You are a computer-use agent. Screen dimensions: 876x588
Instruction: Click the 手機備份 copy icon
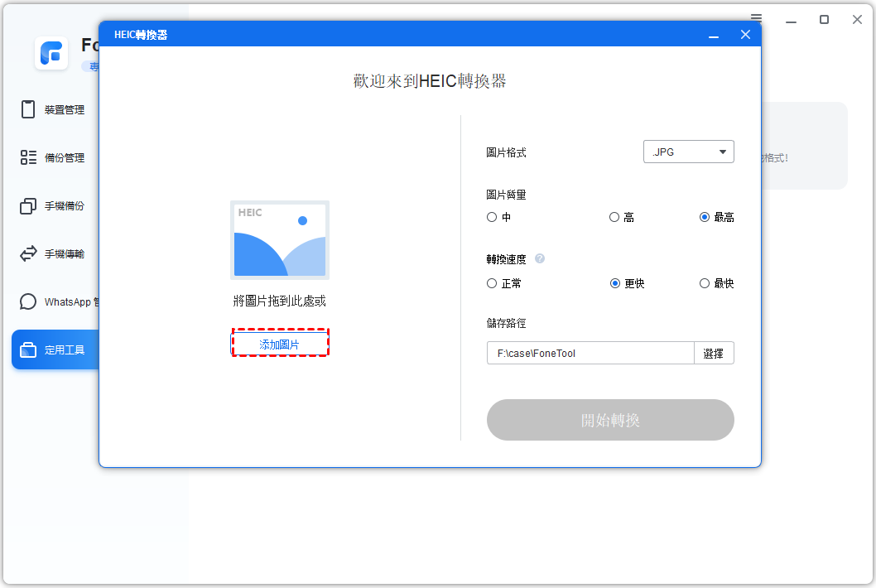click(28, 205)
